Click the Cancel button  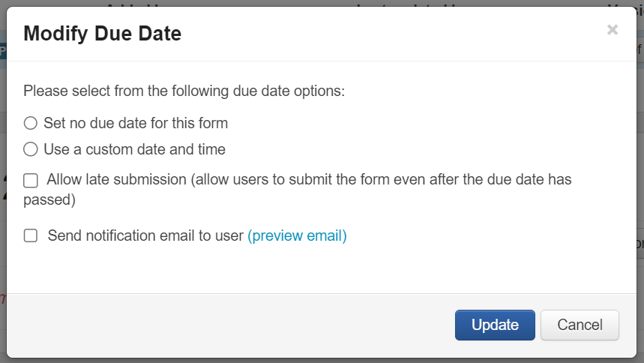[x=580, y=325]
